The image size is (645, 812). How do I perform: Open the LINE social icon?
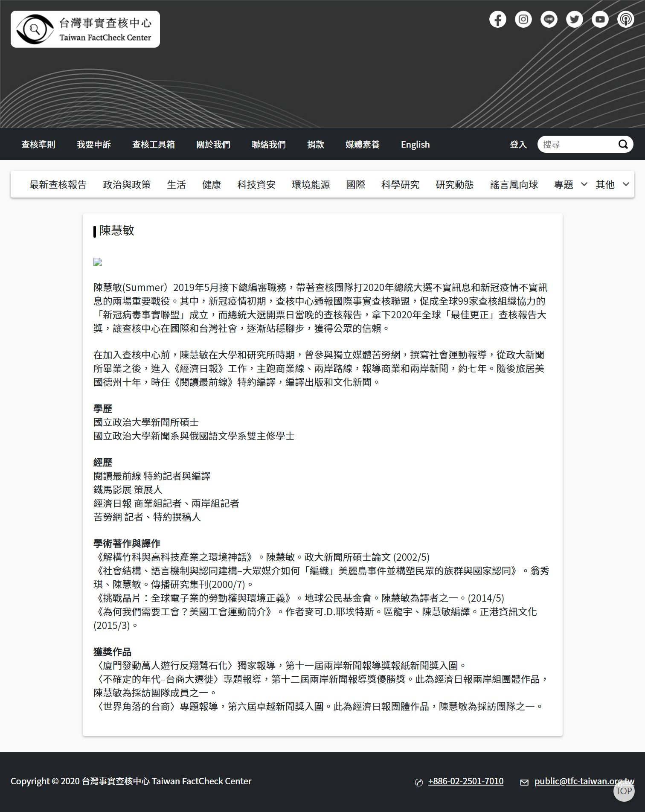pyautogui.click(x=549, y=19)
